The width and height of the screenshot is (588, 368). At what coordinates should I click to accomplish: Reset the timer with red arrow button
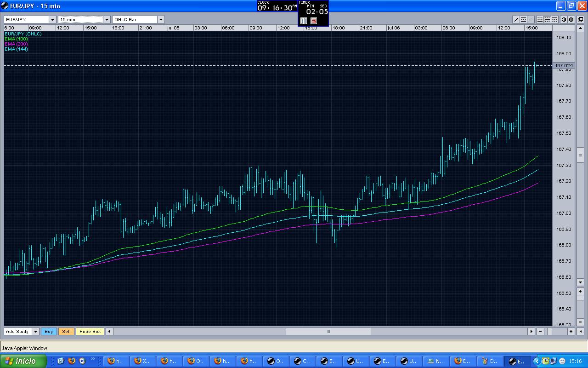(x=314, y=21)
